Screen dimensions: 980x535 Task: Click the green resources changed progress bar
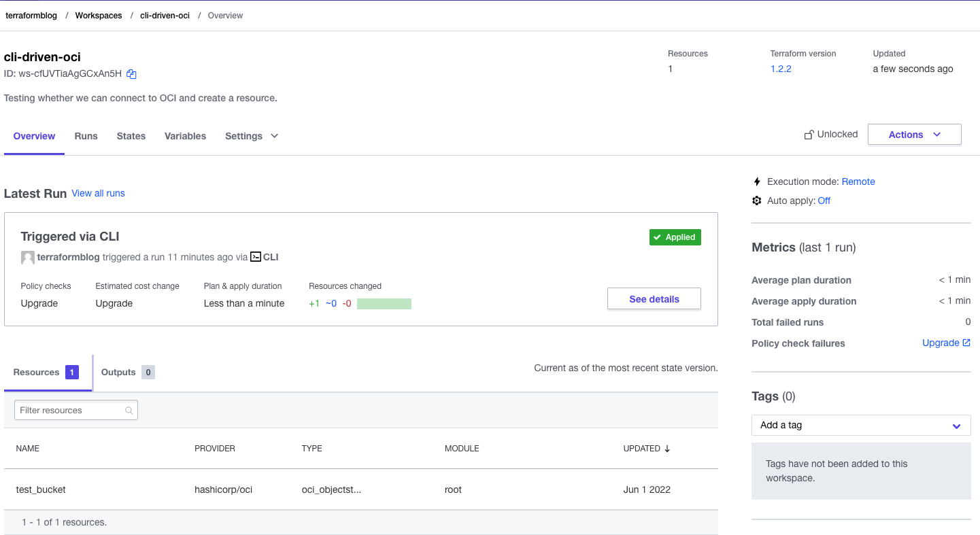click(x=384, y=303)
